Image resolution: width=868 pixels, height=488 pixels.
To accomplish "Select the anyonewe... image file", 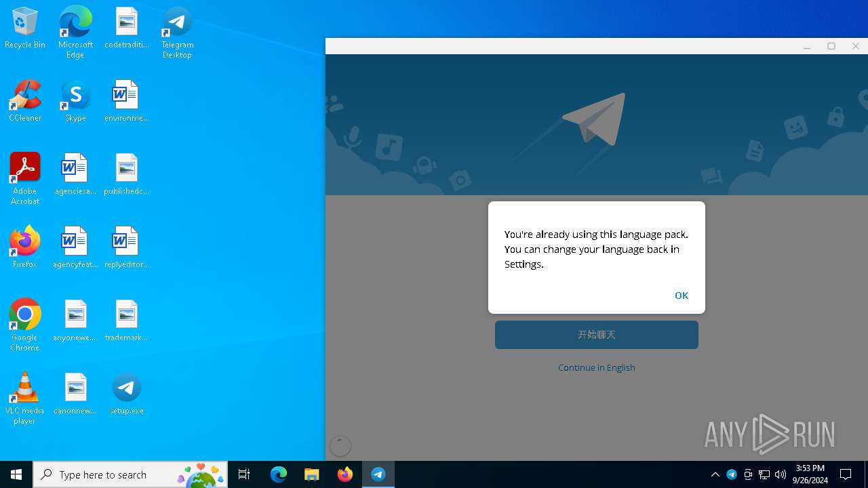I will (75, 321).
